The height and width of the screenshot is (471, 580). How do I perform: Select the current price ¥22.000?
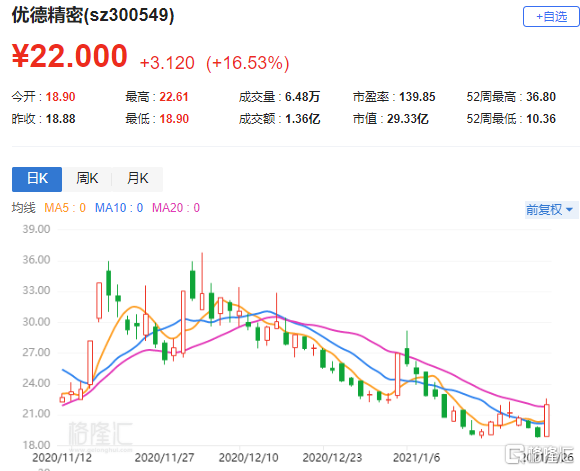point(70,56)
